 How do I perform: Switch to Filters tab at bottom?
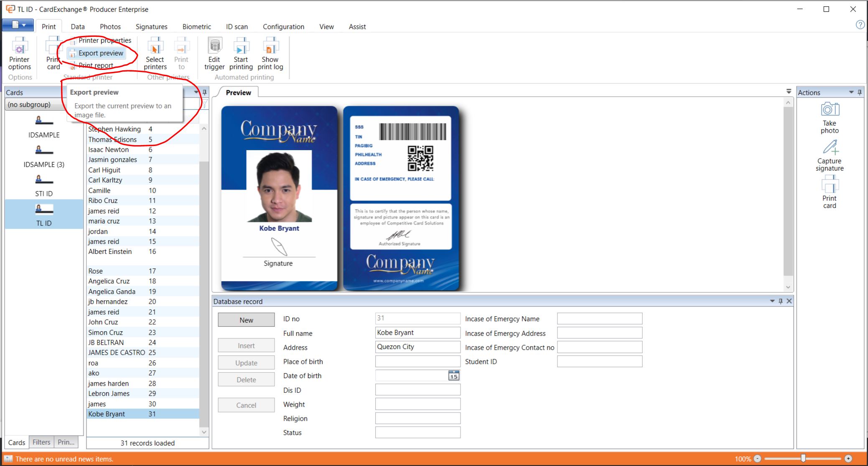click(41, 442)
